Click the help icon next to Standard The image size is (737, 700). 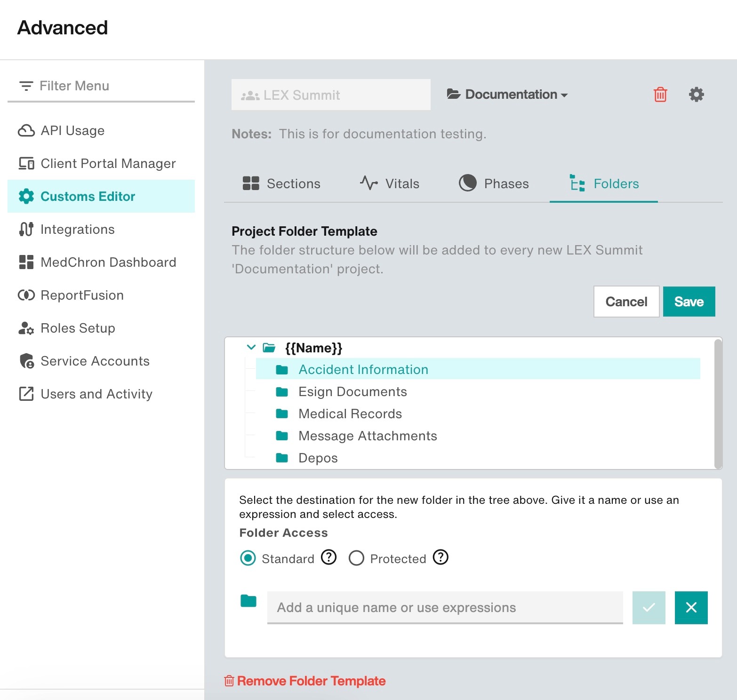click(328, 557)
